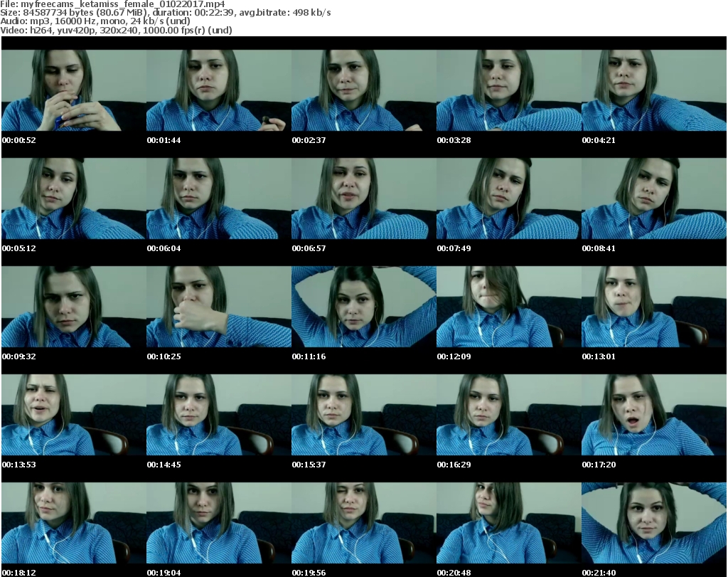
Task: Select the thumbnail stamped 00:15:37
Action: [x=363, y=415]
